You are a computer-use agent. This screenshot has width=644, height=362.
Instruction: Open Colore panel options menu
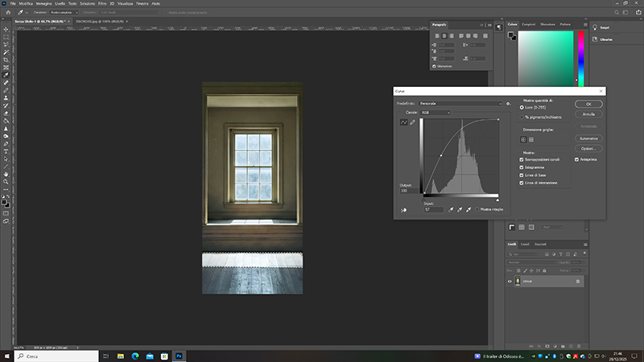point(585,25)
